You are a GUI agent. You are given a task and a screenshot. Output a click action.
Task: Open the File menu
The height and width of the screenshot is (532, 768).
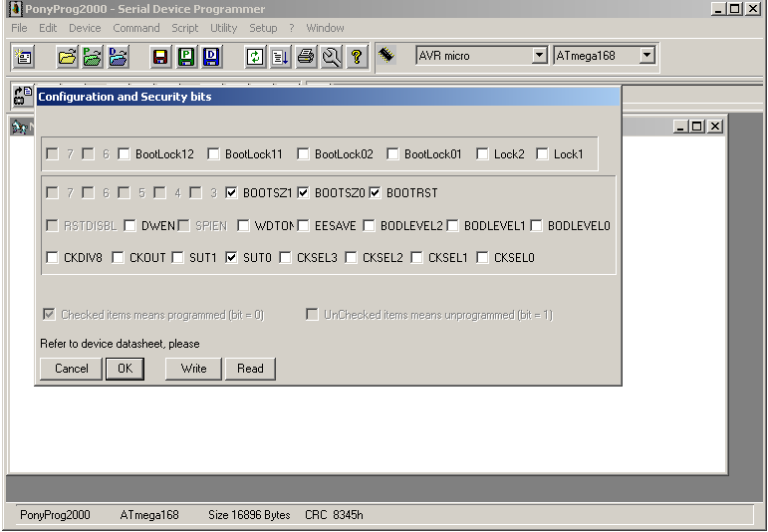click(19, 28)
